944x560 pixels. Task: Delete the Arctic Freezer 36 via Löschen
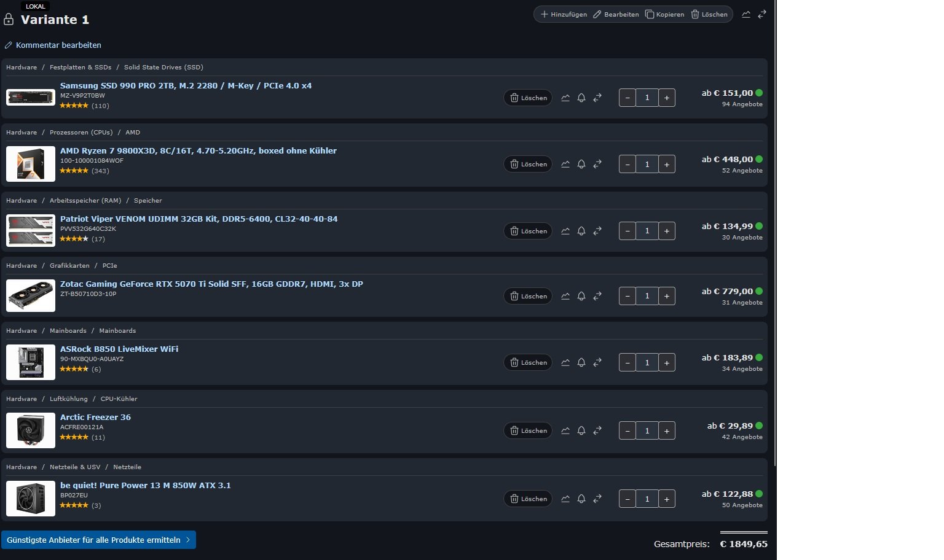529,430
